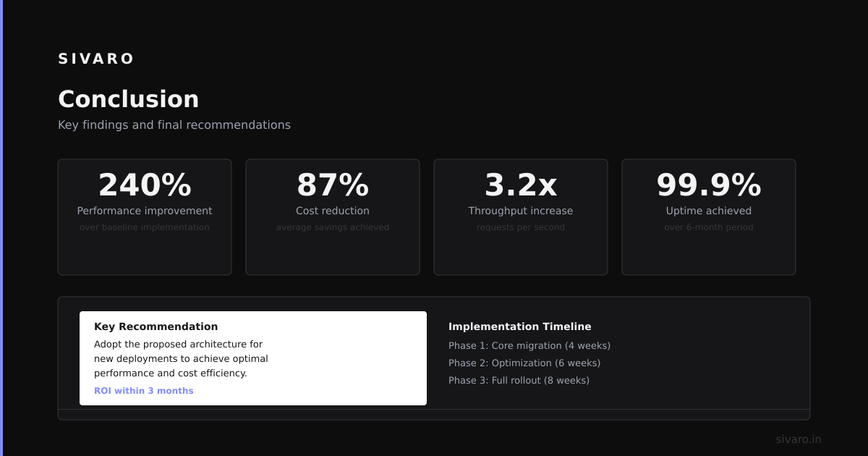The height and width of the screenshot is (456, 868).
Task: Select Phase 3: Full rollout item
Action: (519, 381)
